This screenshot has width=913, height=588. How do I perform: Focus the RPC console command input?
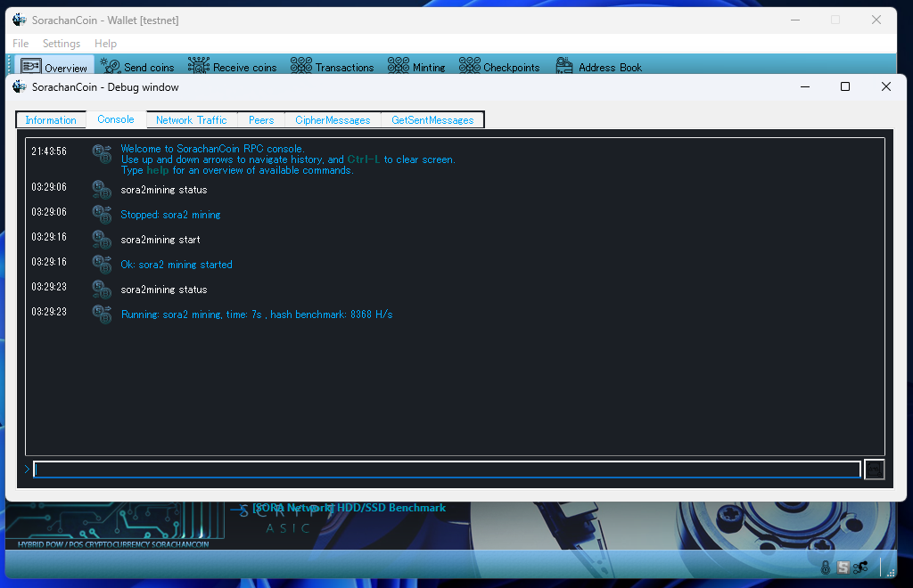[x=446, y=470]
